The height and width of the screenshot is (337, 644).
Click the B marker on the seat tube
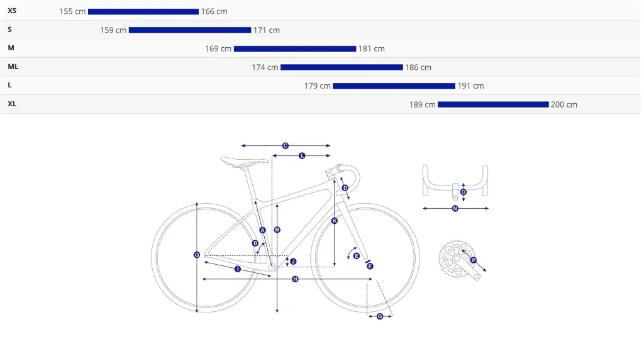[x=255, y=243]
